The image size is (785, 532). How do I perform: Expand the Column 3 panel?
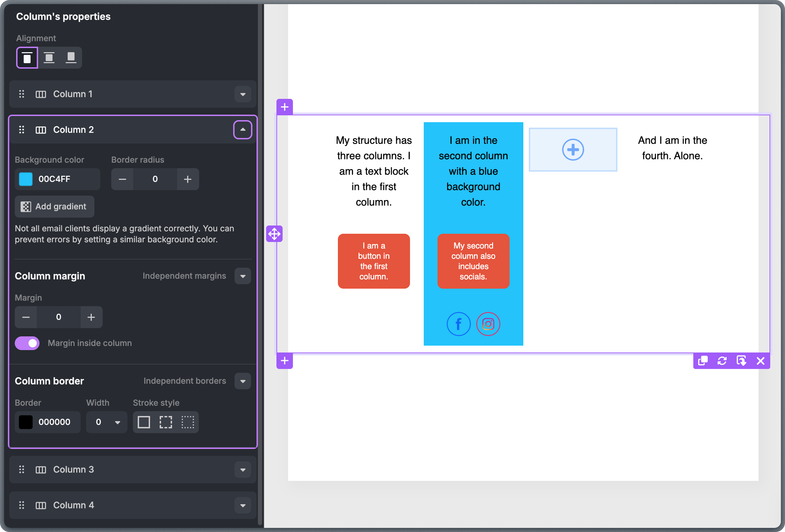[243, 470]
